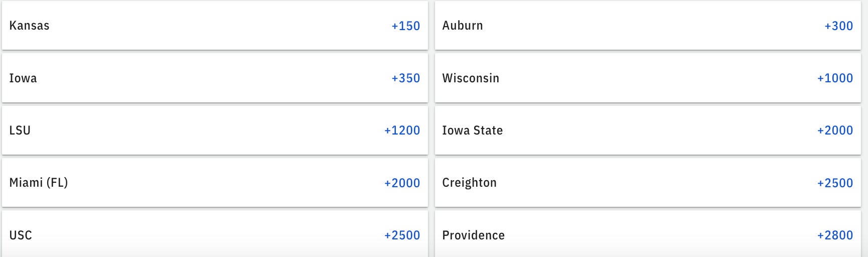Click the +2000 odds for Miami (FL)
This screenshot has width=868, height=257.
tap(402, 183)
